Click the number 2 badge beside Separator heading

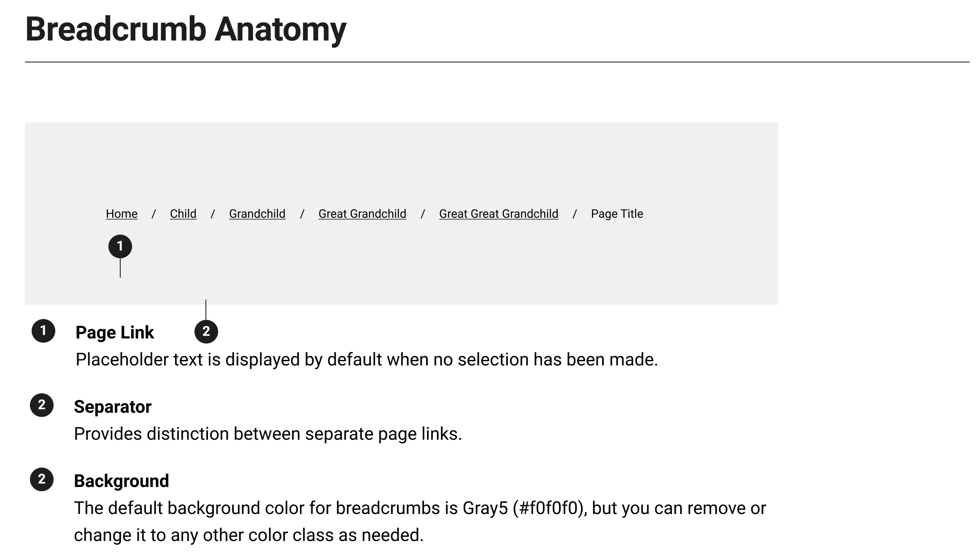pos(42,405)
